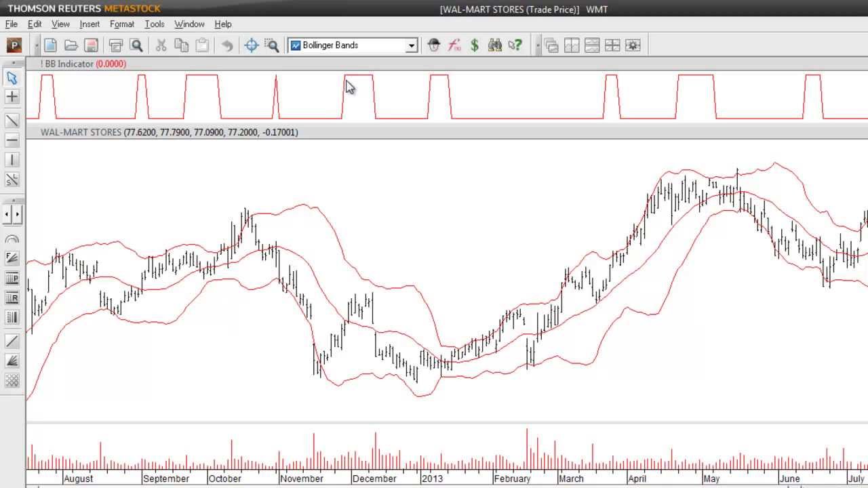Select the vertical line tool
The width and height of the screenshot is (868, 488).
coord(12,160)
